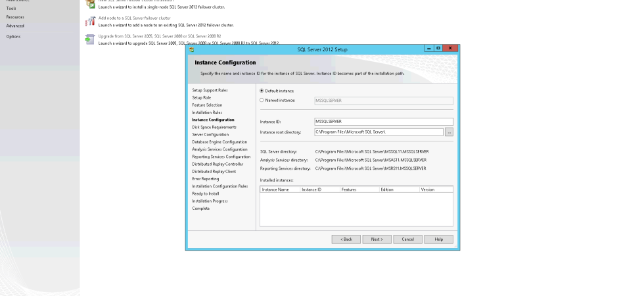This screenshot has width=644, height=296.
Task: Click the Instance root directory field
Action: 379,132
